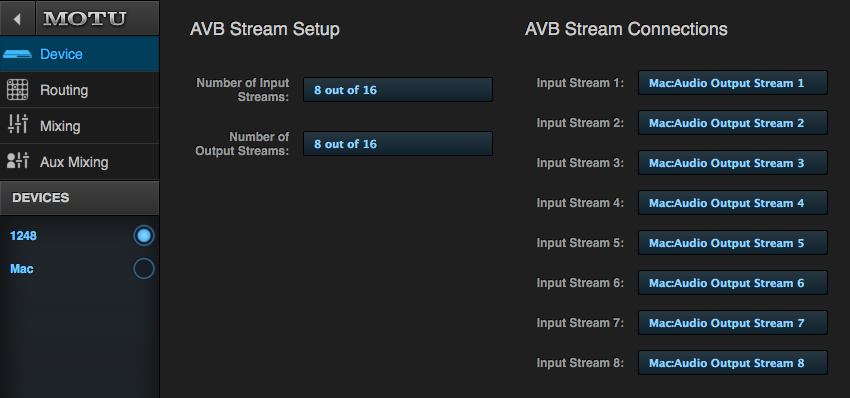Switch to the Aux Mixing tab
This screenshot has width=850, height=398.
point(80,162)
